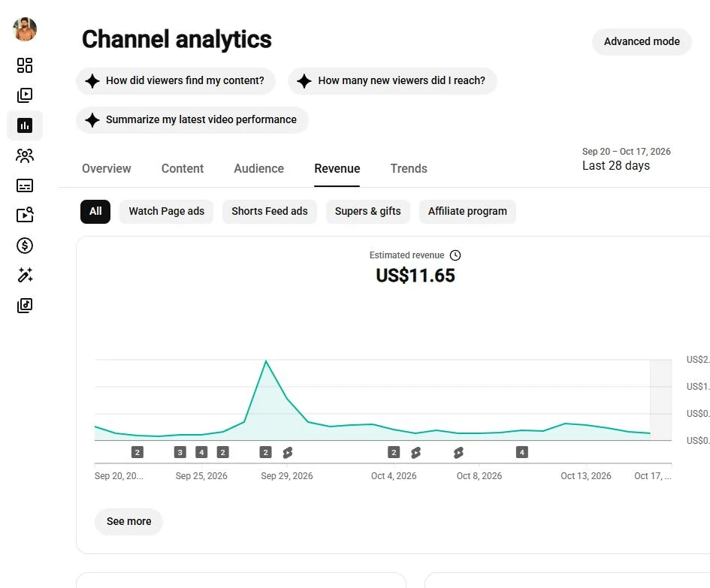Click the clock icon next to Estimated revenue
The height and width of the screenshot is (588, 710).
(x=455, y=255)
